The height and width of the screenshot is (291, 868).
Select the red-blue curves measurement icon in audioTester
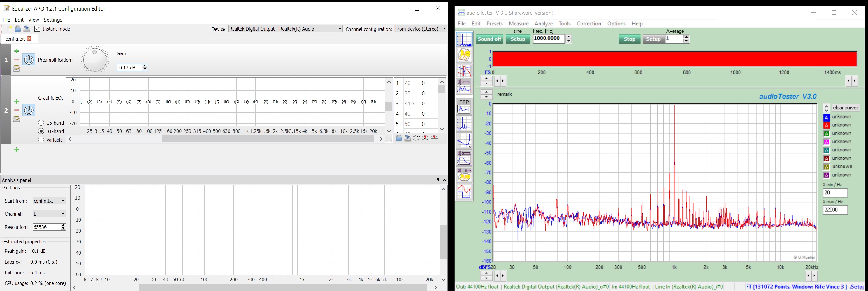coord(464,71)
